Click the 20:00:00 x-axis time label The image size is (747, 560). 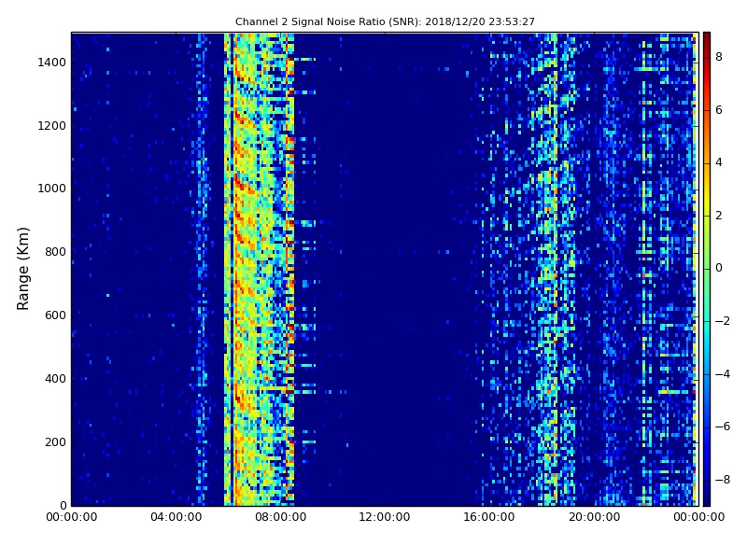(594, 517)
